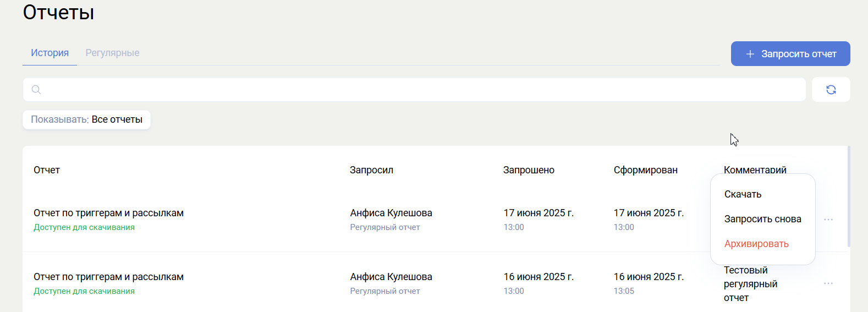Click the Комментарий column header
The height and width of the screenshot is (312, 868).
click(x=755, y=169)
